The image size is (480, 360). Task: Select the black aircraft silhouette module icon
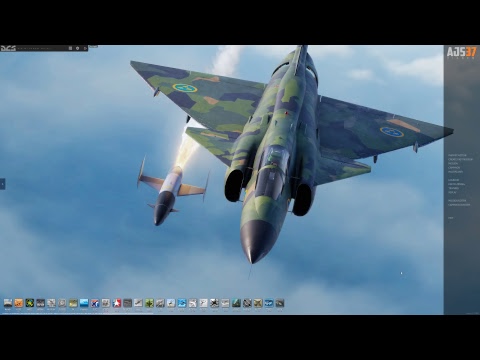point(215,303)
